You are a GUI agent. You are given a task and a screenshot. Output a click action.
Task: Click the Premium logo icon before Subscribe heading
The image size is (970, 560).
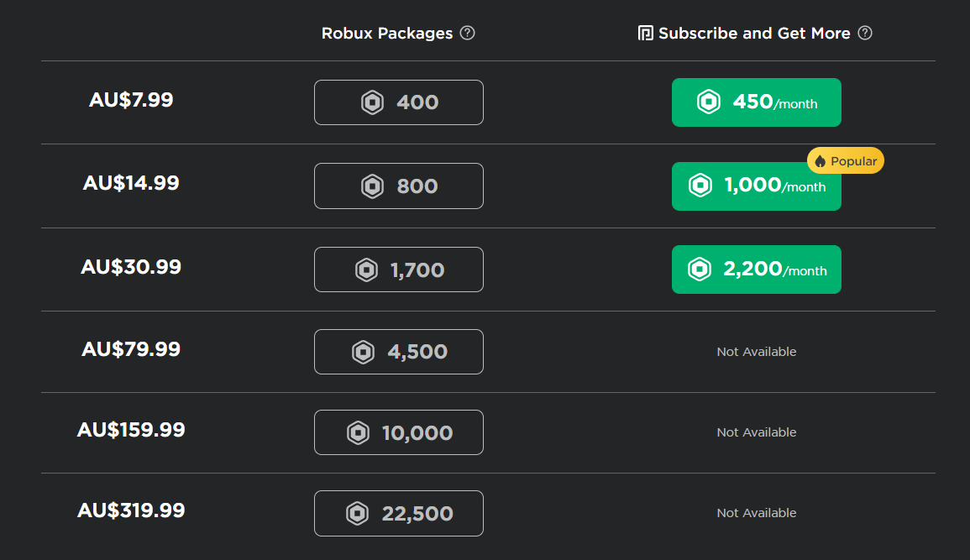pos(646,34)
